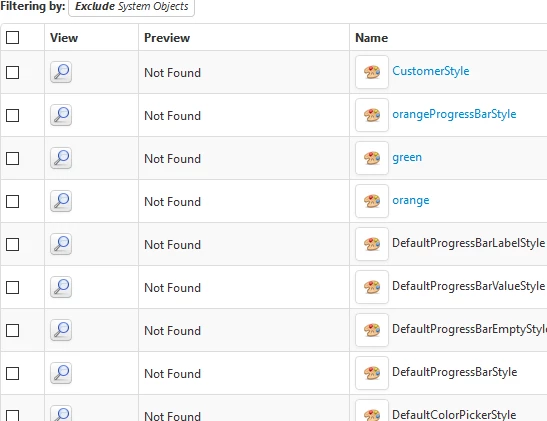The image size is (547, 421).
Task: Select the palette icon for DefaultProgressBarValueStyle
Action: 372,287
